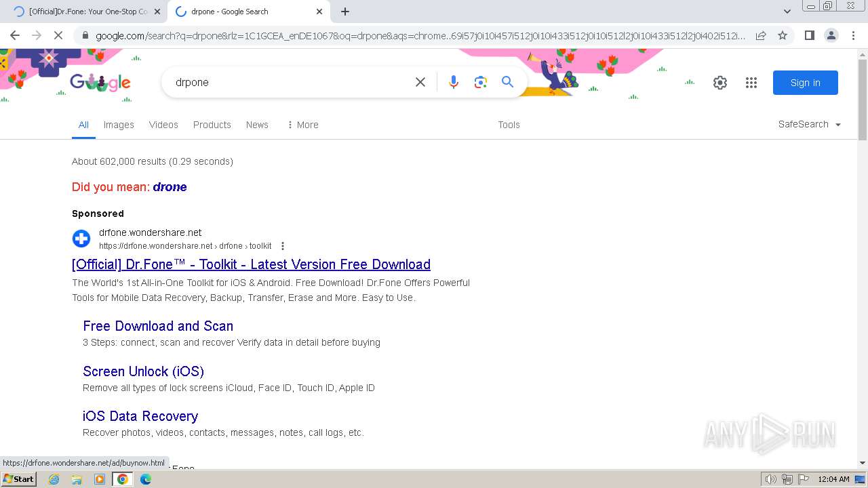Image resolution: width=868 pixels, height=488 pixels.
Task: Click the Dr.Fone ad favicon
Action: click(81, 239)
